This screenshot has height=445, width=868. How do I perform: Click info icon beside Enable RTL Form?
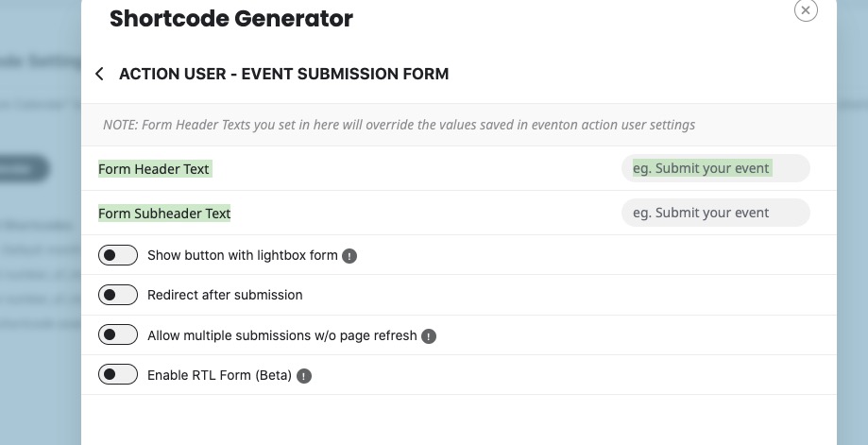coord(304,376)
